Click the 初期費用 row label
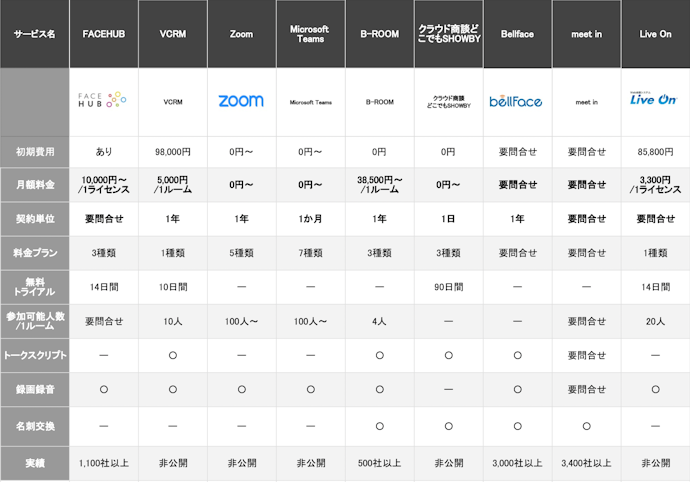This screenshot has width=690, height=482. [x=34, y=152]
